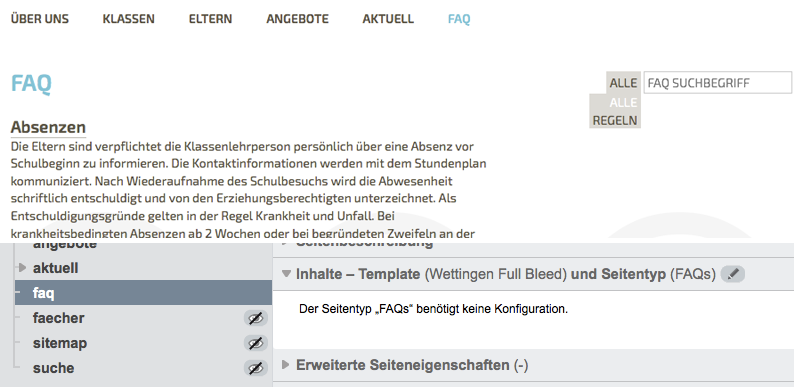
Task: Expand Erweiterte Seiteneigenschaften section
Action: point(286,365)
